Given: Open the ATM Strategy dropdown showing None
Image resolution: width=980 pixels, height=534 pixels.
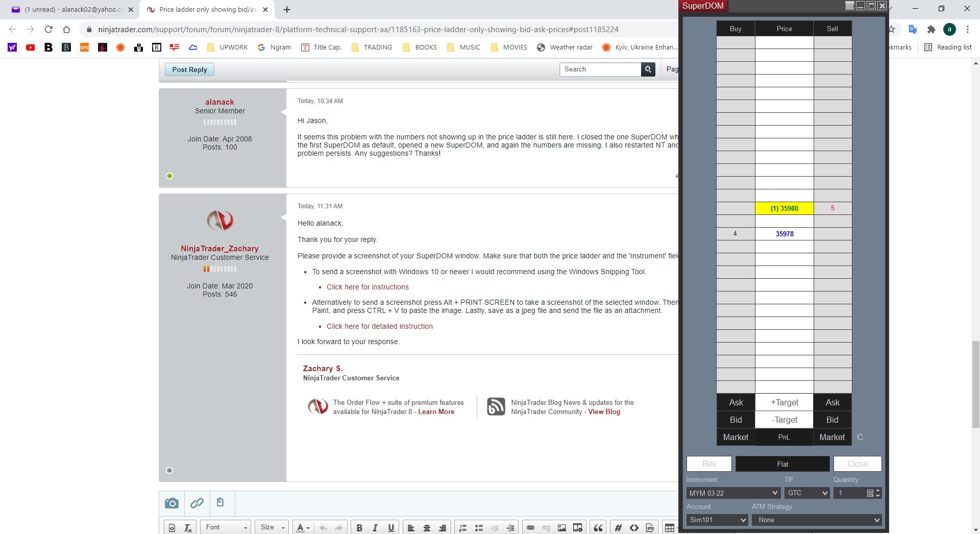Looking at the screenshot, I should pos(817,520).
